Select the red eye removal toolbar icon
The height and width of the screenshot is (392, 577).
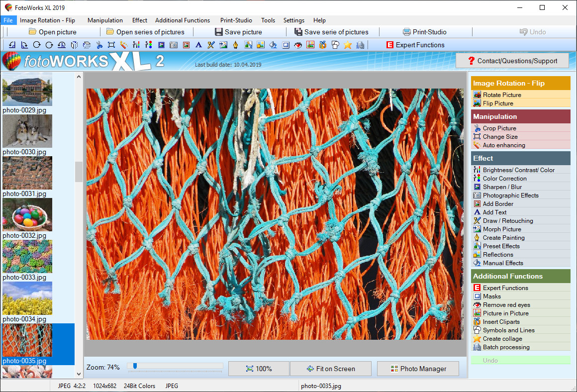(x=297, y=45)
